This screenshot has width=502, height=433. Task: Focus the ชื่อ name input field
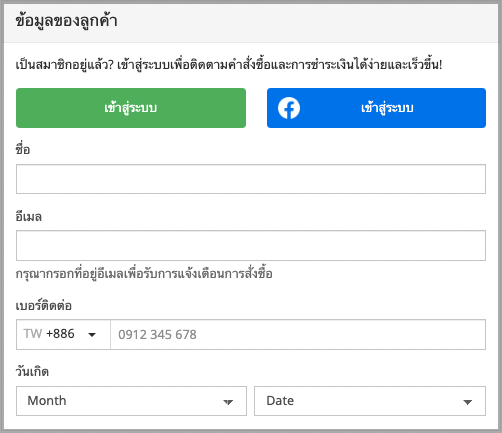click(x=251, y=179)
